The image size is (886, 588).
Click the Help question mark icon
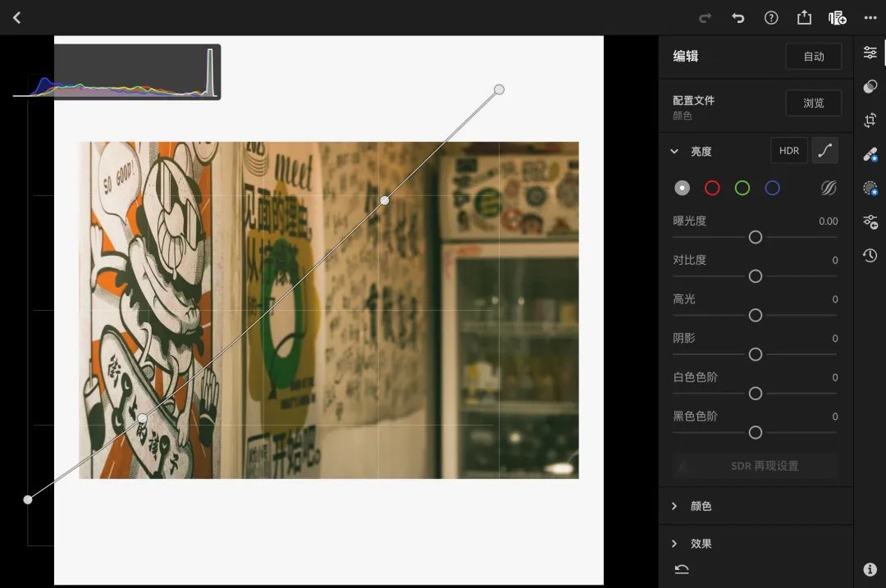pos(770,17)
